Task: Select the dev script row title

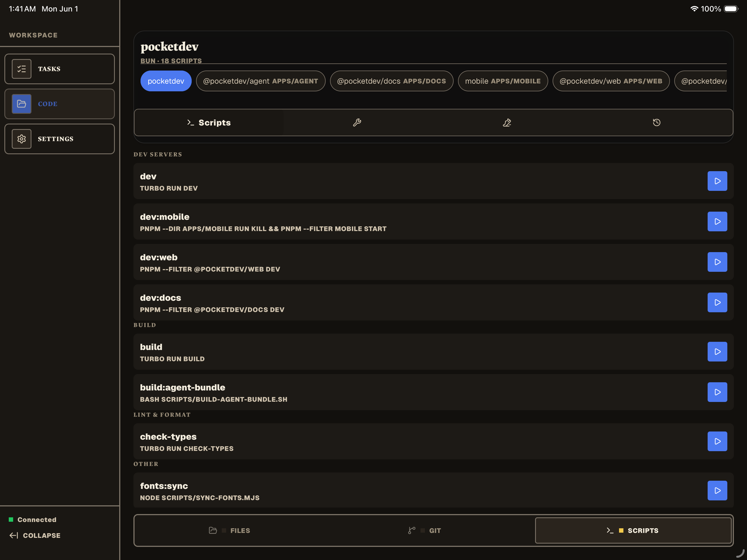Action: tap(148, 176)
